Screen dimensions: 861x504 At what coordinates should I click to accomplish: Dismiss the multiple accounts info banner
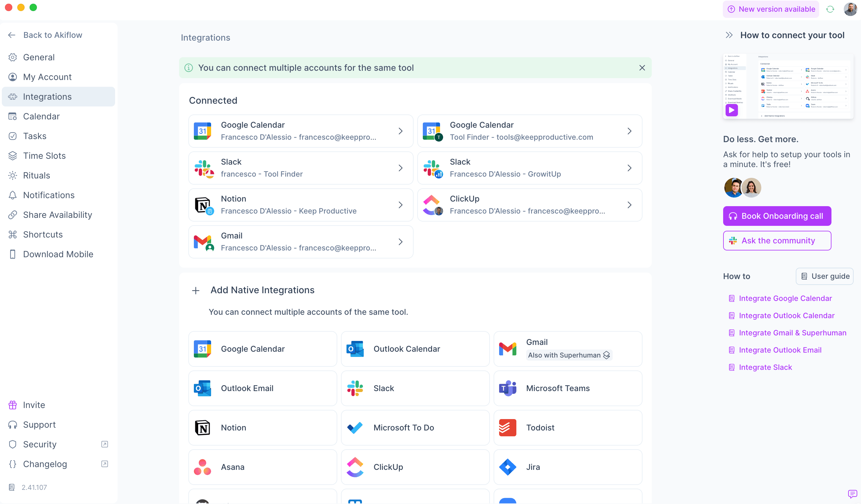click(x=642, y=68)
